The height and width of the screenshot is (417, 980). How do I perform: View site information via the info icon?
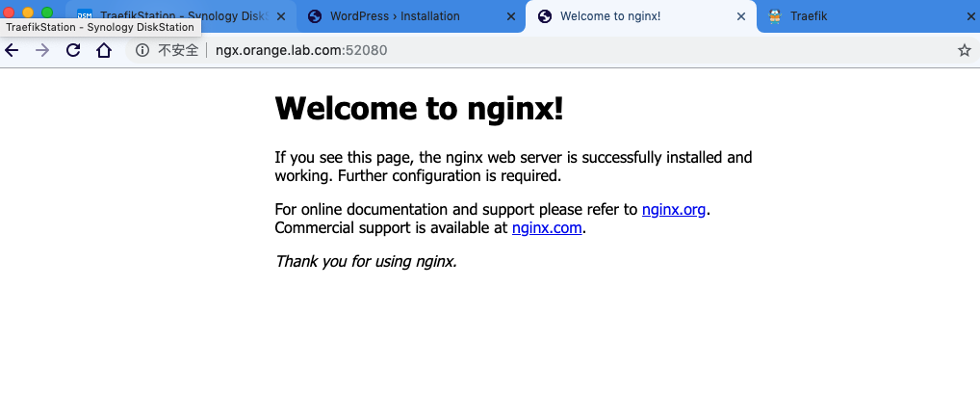tap(142, 51)
